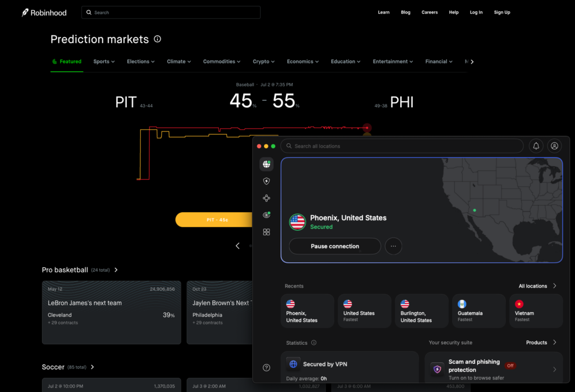This screenshot has width=575, height=392.
Task: Click the Secured by VPN globe icon
Action: point(293,364)
